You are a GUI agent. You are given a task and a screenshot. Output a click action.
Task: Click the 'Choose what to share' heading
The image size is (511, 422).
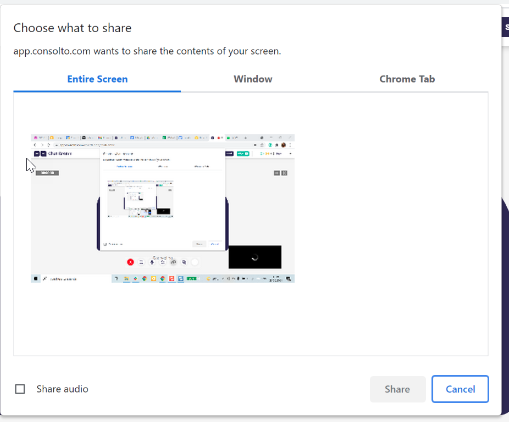tap(72, 28)
